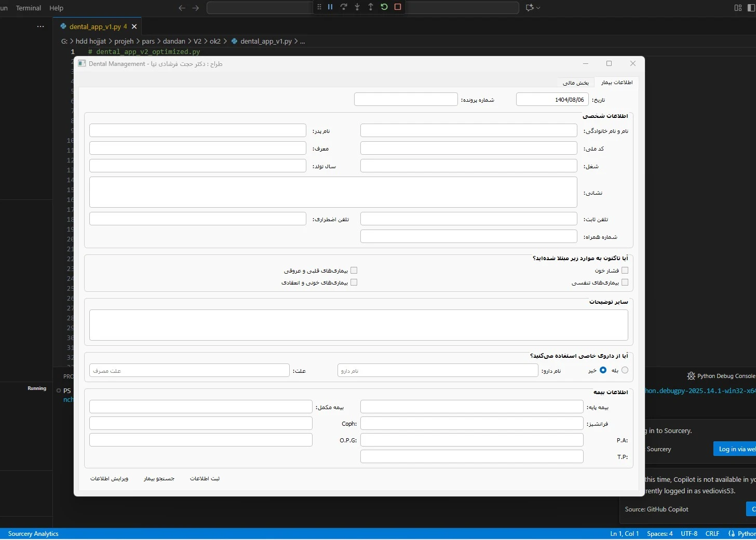Expand the breadcrumb trailing ellipsis after dental_app_v1.py
Viewport: 756px width, 540px height.
303,42
